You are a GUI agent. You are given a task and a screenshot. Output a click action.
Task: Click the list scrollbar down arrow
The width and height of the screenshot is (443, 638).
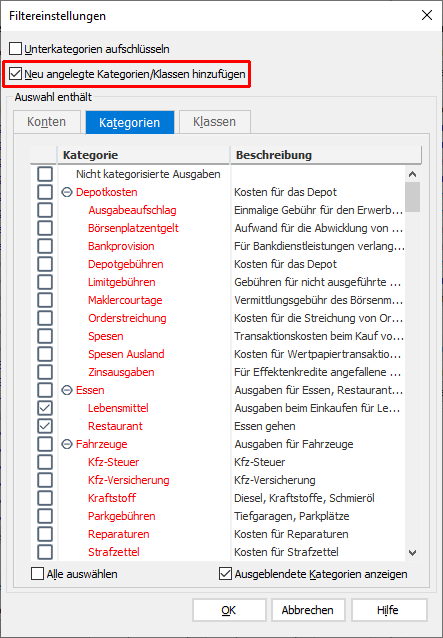coord(412,553)
